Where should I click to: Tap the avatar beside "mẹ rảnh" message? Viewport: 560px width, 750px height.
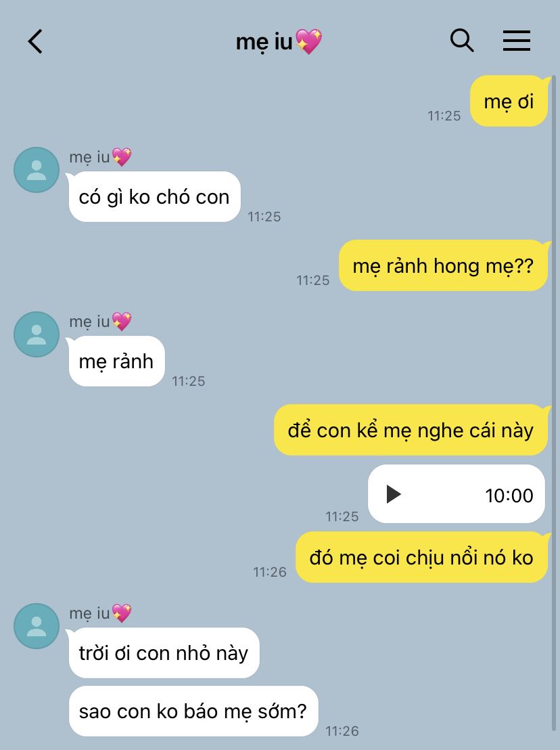(x=37, y=334)
